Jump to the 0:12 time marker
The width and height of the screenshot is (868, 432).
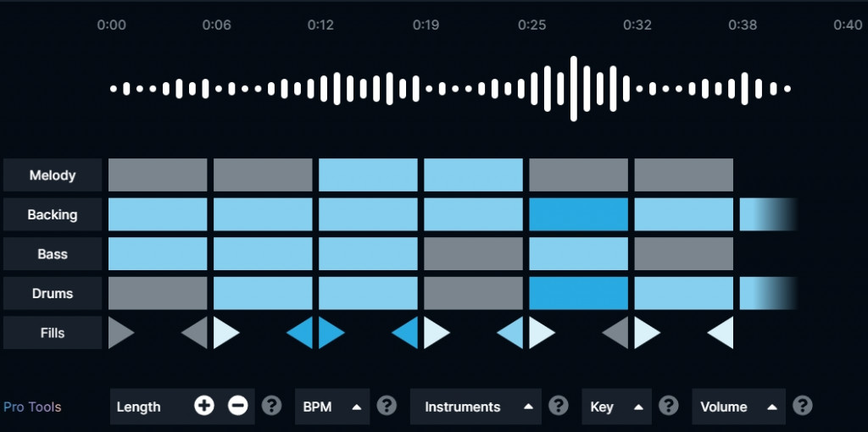click(x=320, y=25)
